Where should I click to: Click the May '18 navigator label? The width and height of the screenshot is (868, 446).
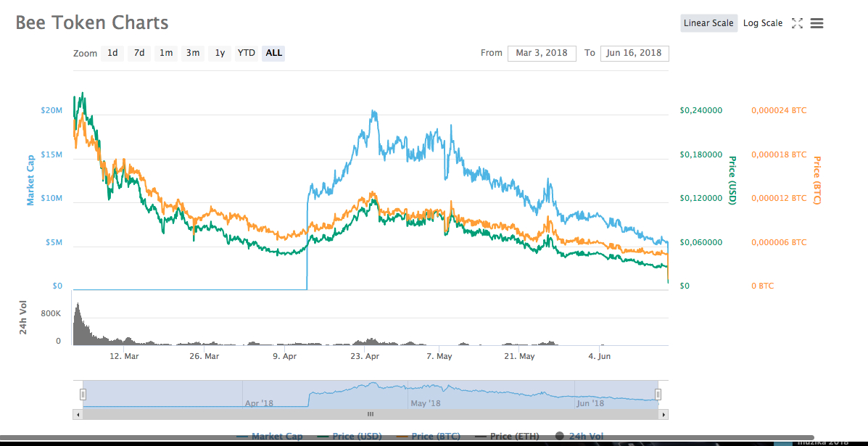point(426,403)
